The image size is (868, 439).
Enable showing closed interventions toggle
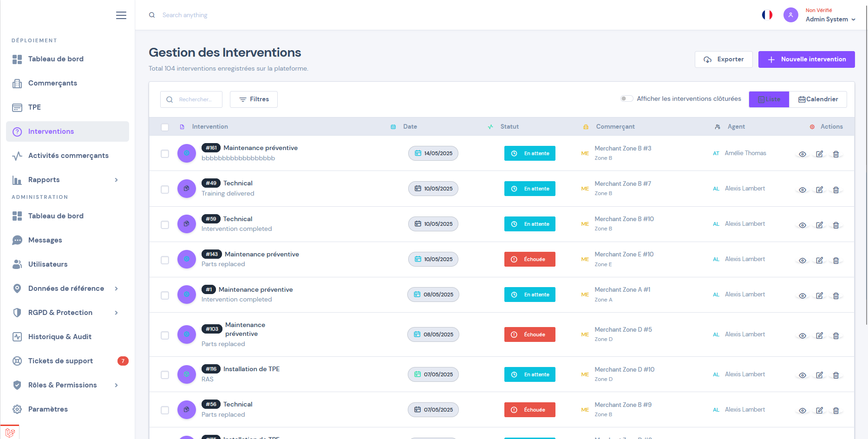tap(627, 98)
